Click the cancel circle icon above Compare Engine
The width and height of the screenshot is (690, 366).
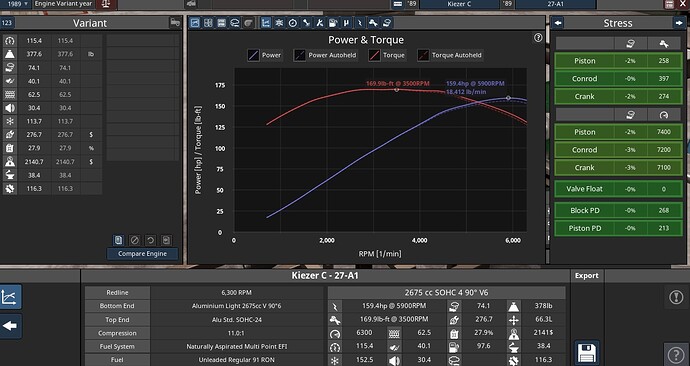click(x=135, y=240)
